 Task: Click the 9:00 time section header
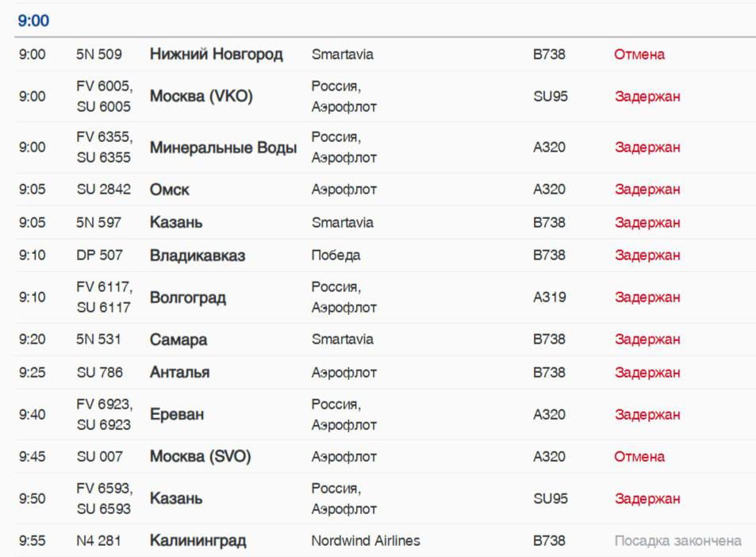pos(33,21)
